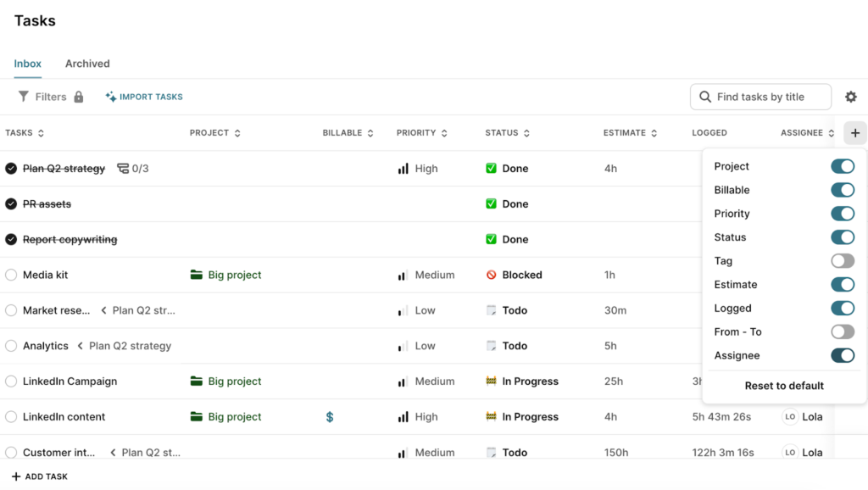868x490 pixels.
Task: Click the High priority icon for LinkedIn content
Action: coord(403,417)
